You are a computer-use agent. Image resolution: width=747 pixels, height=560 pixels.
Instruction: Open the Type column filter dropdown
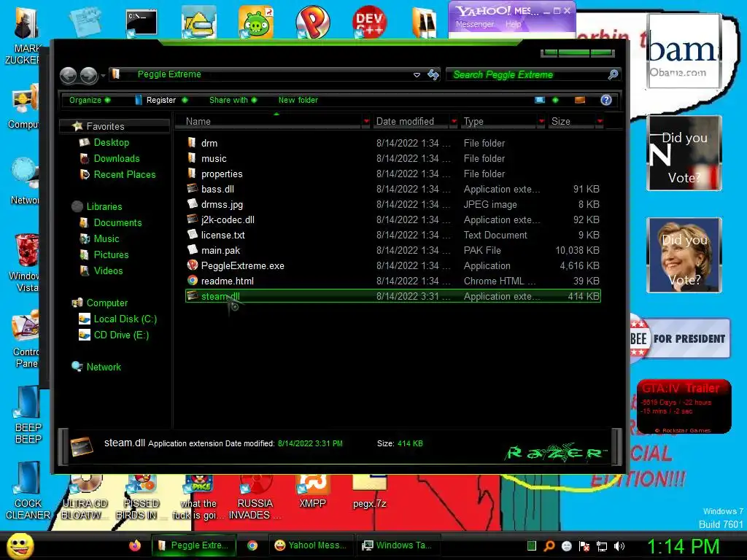point(541,122)
